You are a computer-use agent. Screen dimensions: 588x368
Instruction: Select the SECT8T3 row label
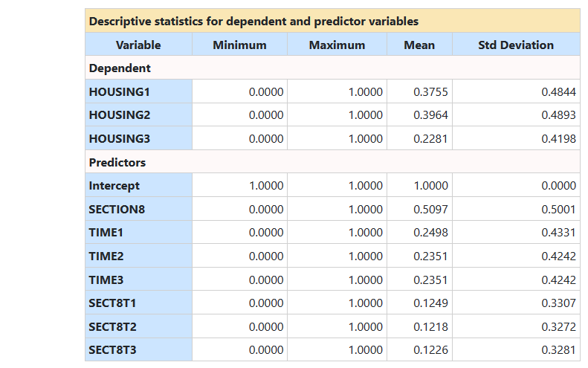tap(112, 350)
